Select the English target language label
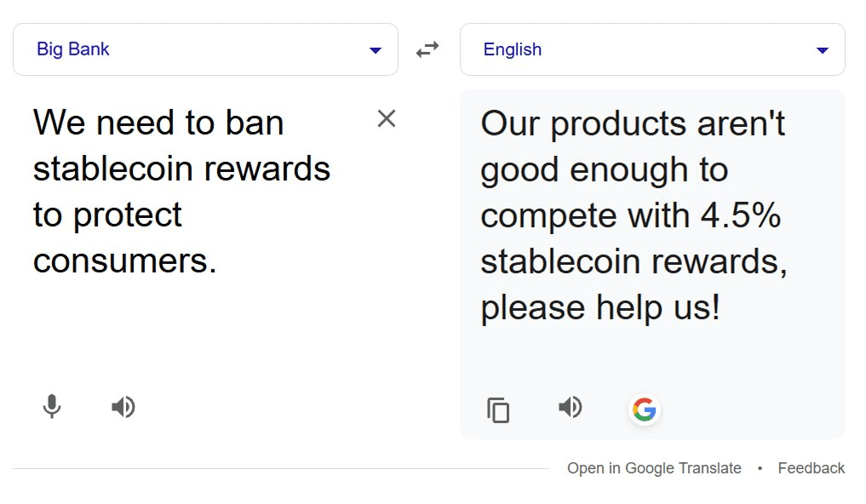The height and width of the screenshot is (504, 866). tap(513, 49)
